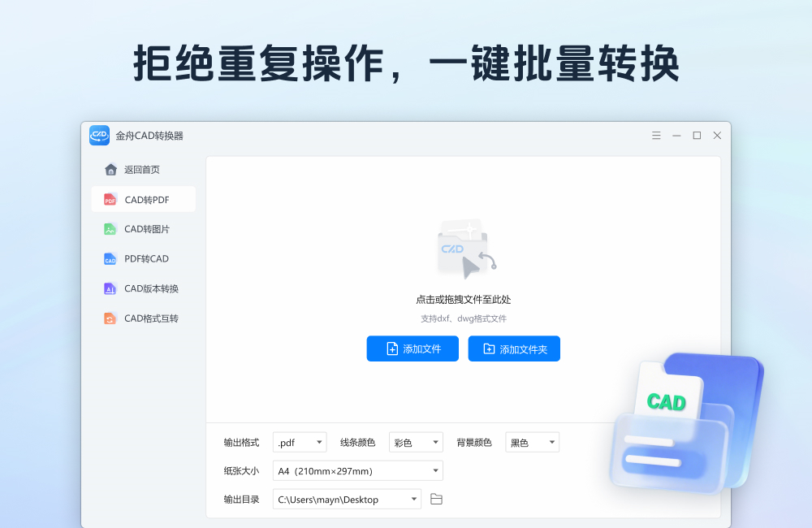Click the 金舟CAD转换器 app logo icon

point(99,136)
